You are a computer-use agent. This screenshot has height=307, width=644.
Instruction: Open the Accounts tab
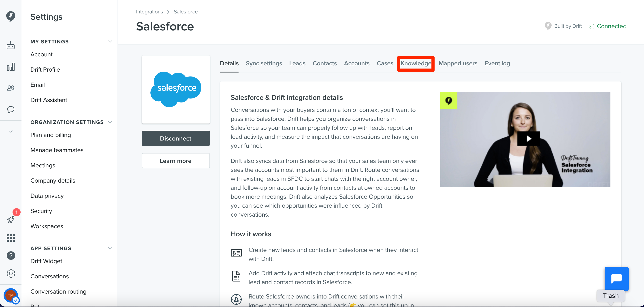(356, 64)
